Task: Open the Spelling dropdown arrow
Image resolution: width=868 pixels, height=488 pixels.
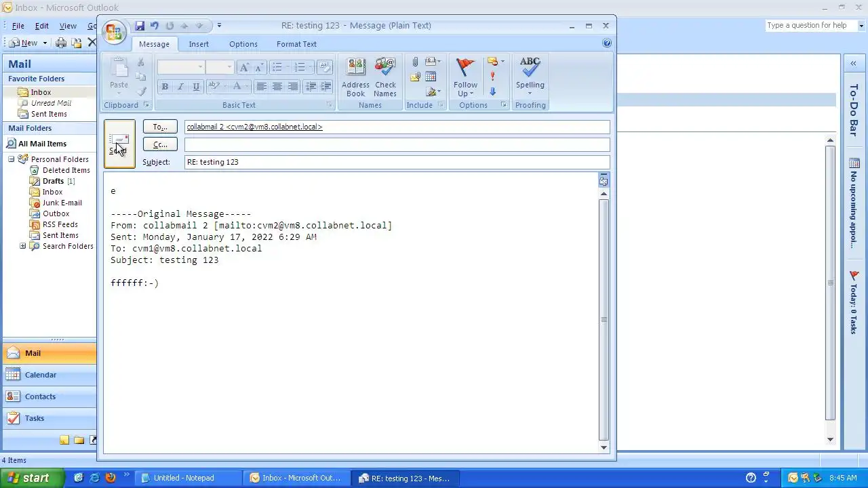Action: click(x=530, y=94)
